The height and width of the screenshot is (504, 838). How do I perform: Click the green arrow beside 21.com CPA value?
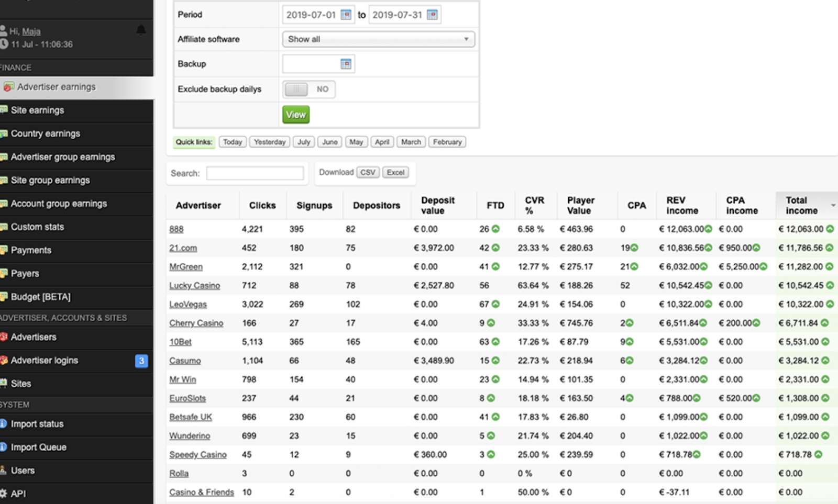(634, 248)
